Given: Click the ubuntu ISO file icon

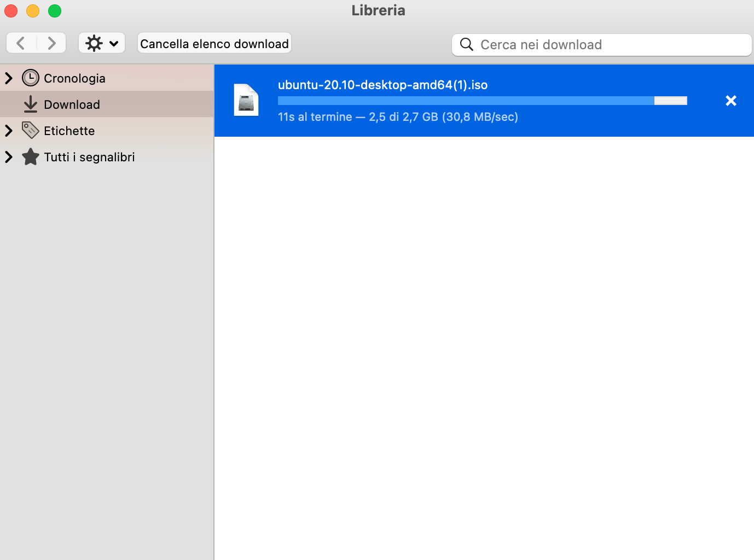Looking at the screenshot, I should point(246,100).
